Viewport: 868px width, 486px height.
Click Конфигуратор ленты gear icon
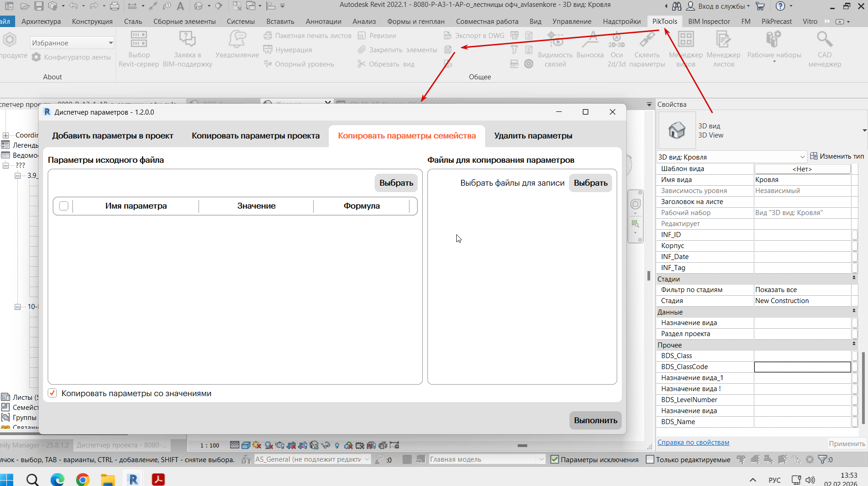pyautogui.click(x=36, y=57)
